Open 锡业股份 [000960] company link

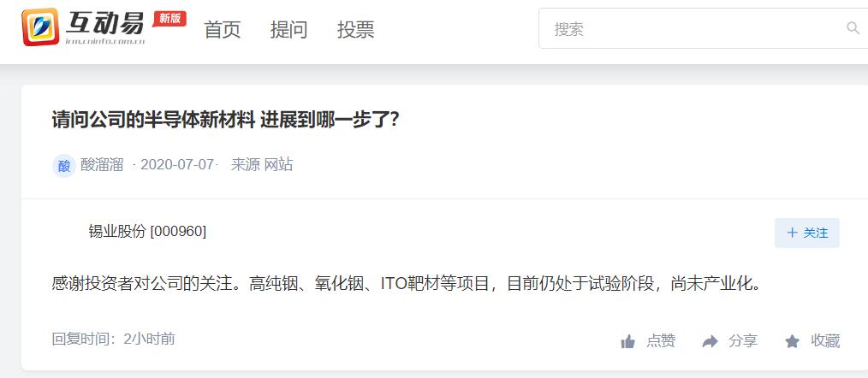[x=147, y=232]
